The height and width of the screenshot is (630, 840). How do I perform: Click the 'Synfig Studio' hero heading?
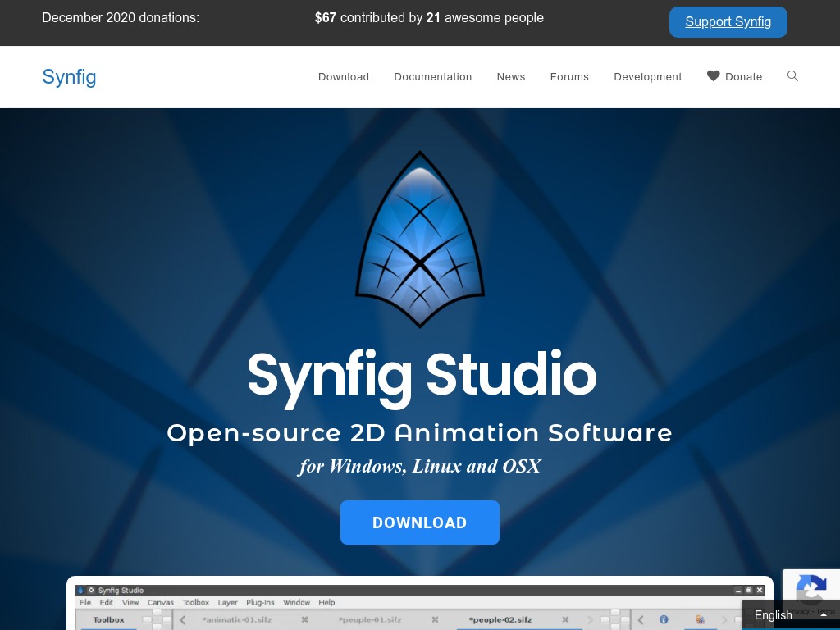coord(422,377)
